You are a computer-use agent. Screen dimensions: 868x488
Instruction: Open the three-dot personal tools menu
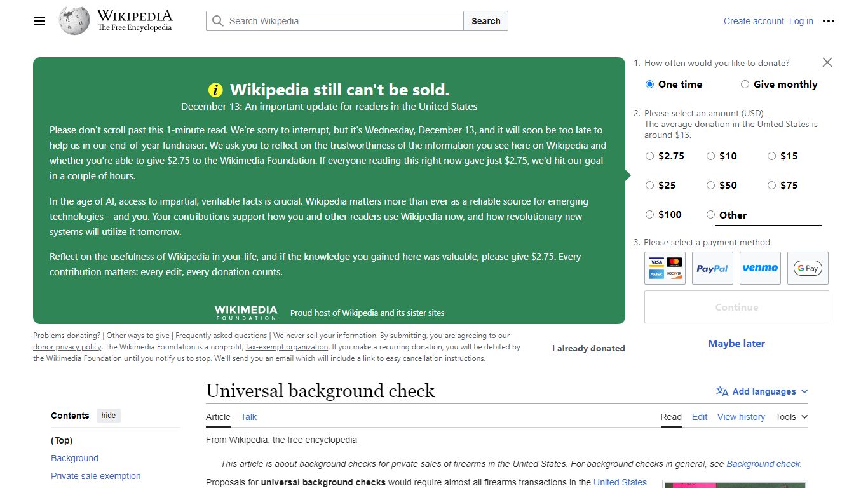pyautogui.click(x=829, y=21)
